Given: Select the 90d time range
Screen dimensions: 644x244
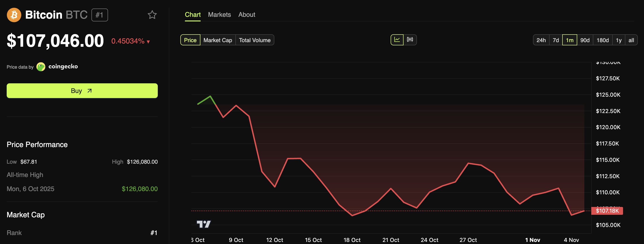Looking at the screenshot, I should [x=585, y=40].
